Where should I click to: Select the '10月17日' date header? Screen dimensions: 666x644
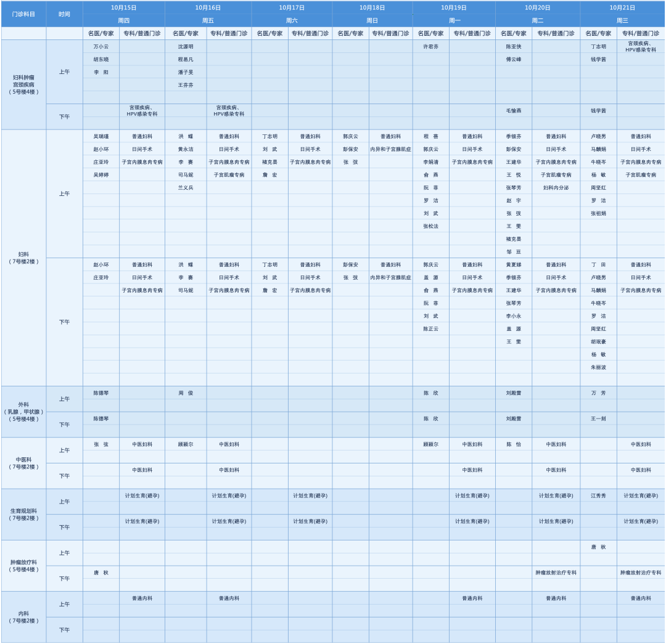[291, 7]
